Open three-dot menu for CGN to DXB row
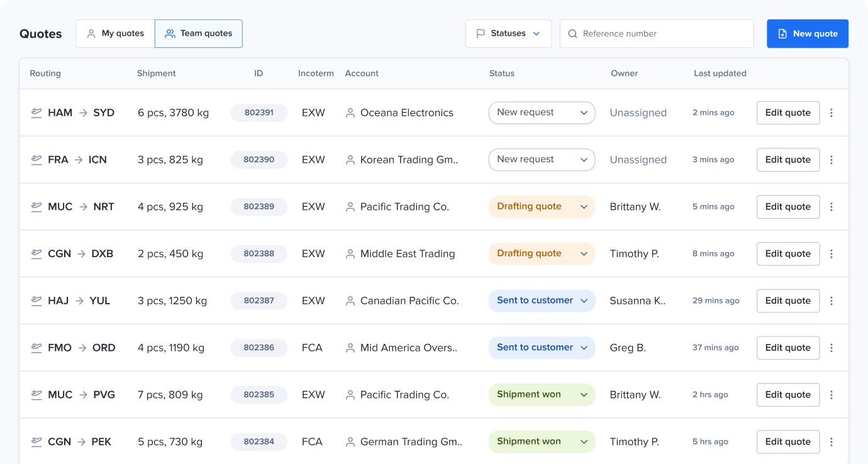The height and width of the screenshot is (464, 868). point(832,254)
